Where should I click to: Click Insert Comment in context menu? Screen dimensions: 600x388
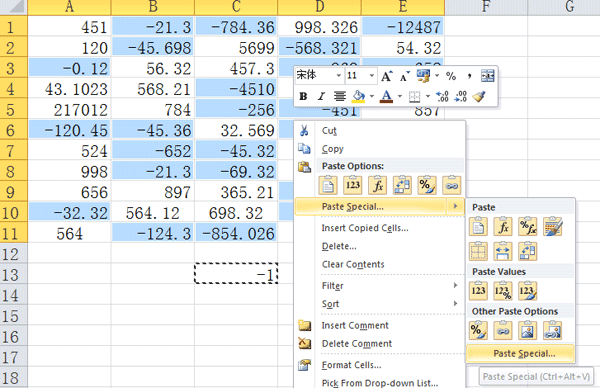coord(355,325)
